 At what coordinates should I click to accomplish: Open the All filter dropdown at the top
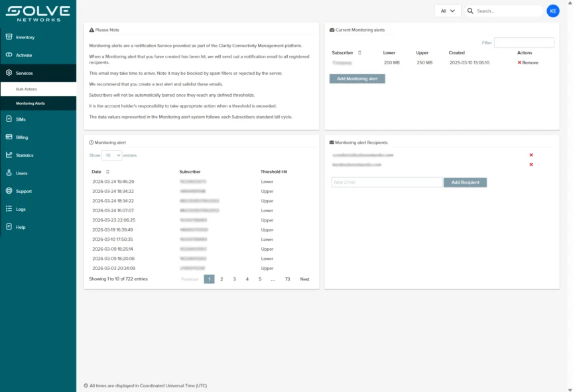(x=447, y=11)
